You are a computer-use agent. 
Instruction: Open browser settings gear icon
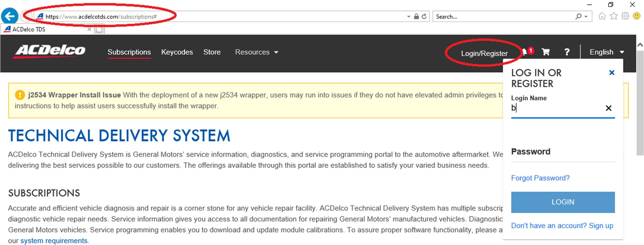(625, 16)
